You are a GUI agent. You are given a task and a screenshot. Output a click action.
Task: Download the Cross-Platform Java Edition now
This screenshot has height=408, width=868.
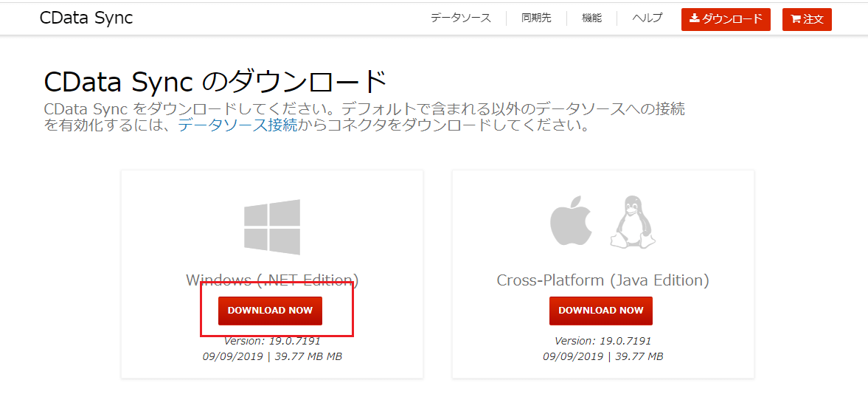coord(600,311)
